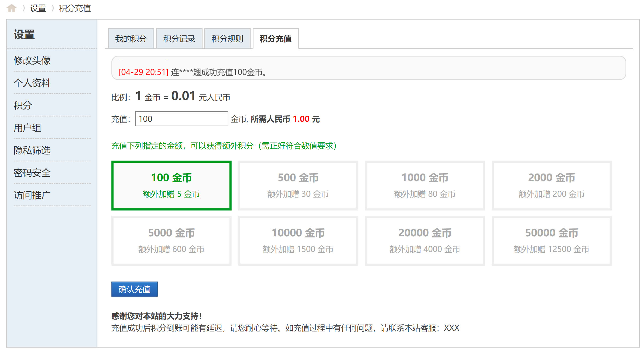The image size is (644, 351).
Task: Click the 感谢您对本站的大力支持 text
Action: click(157, 316)
